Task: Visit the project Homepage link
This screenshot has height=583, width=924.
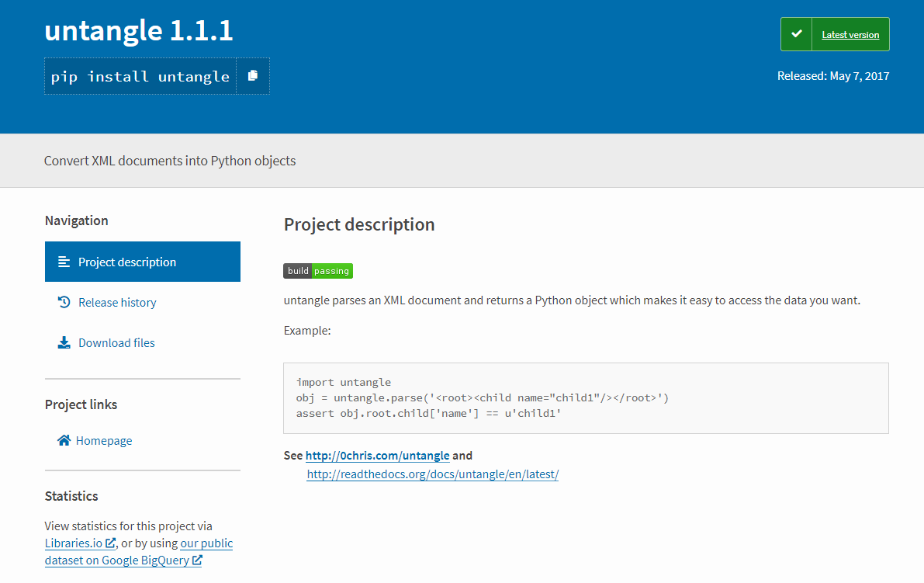Action: pos(104,441)
